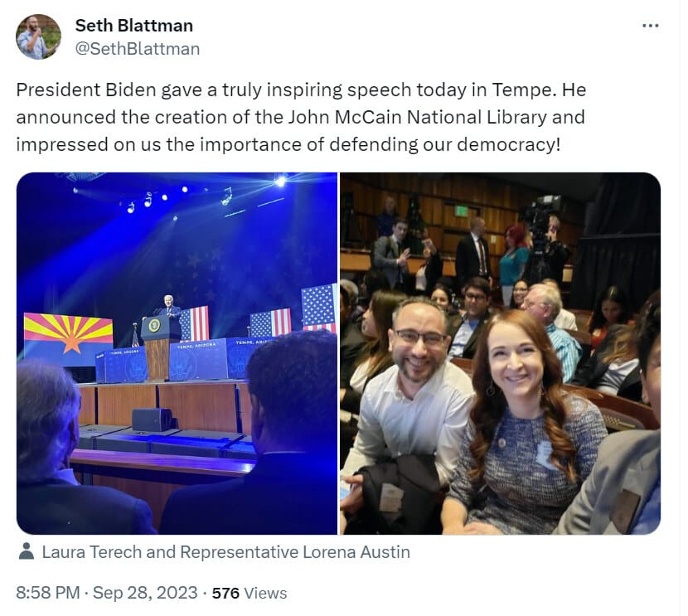Click Seth Blattman's profile avatar
This screenshot has width=688, height=616.
pyautogui.click(x=38, y=36)
